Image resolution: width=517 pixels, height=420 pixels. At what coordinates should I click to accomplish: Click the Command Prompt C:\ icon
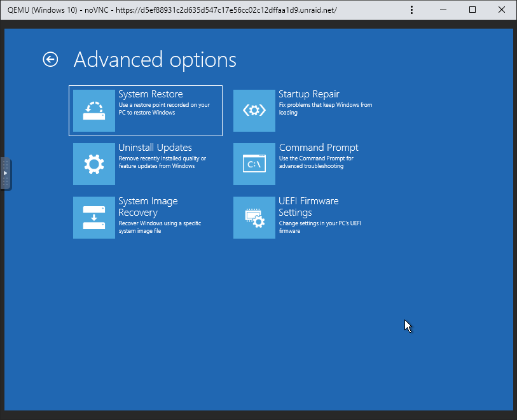click(254, 164)
